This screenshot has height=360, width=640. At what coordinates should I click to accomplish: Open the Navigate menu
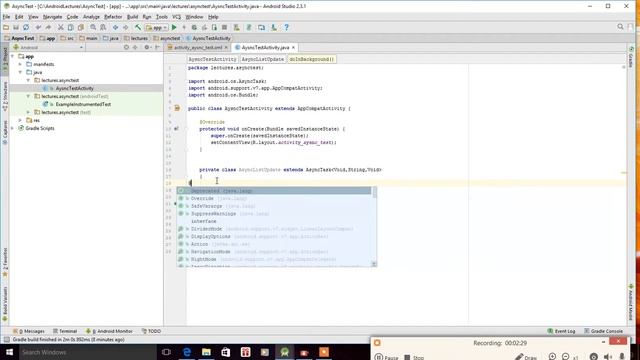click(53, 17)
